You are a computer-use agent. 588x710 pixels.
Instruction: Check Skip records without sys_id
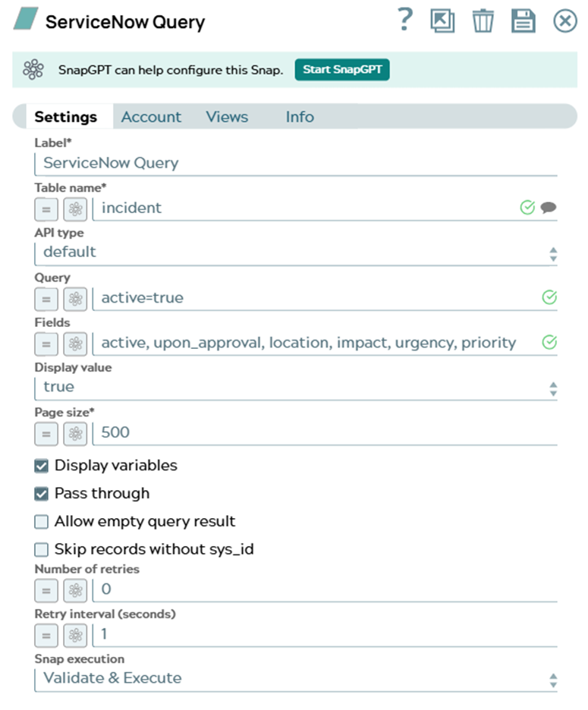41,550
